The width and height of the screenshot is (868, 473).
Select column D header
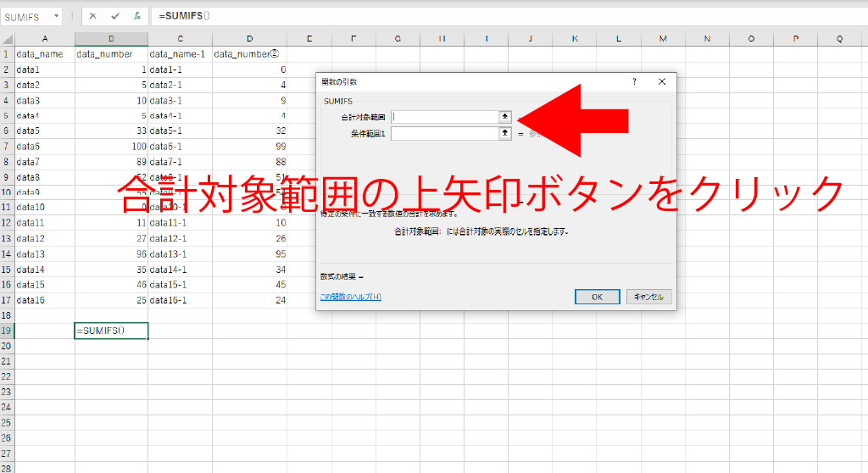click(249, 39)
